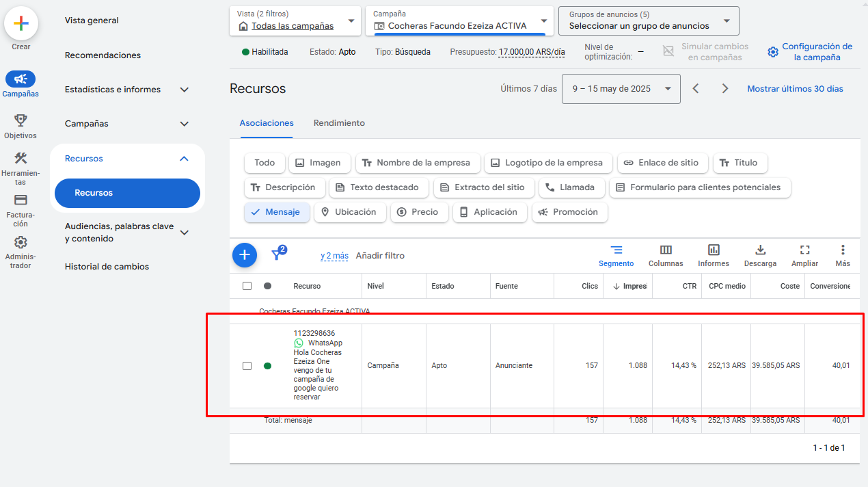Viewport: 868px width, 487px height.
Task: Select Logotipo de la empresa chip
Action: pos(548,163)
